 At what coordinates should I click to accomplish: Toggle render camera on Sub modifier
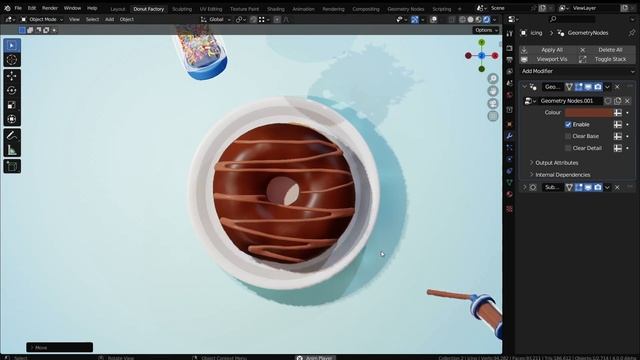click(x=598, y=187)
